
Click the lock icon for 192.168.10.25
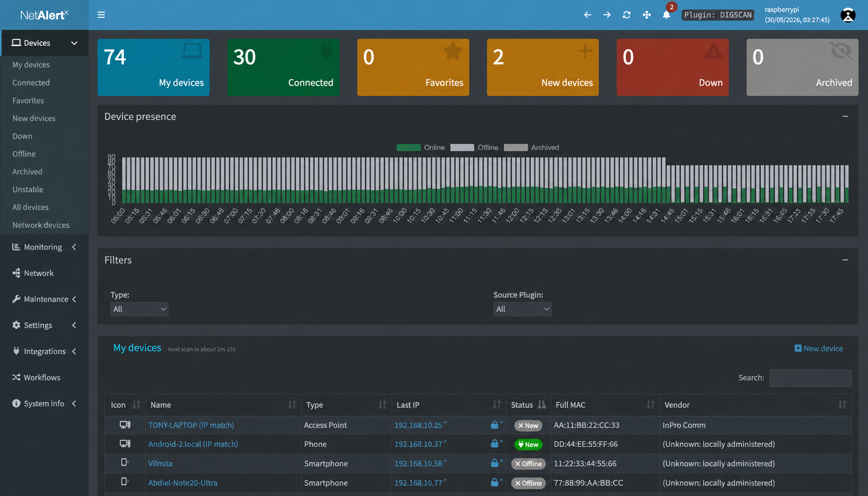click(495, 425)
